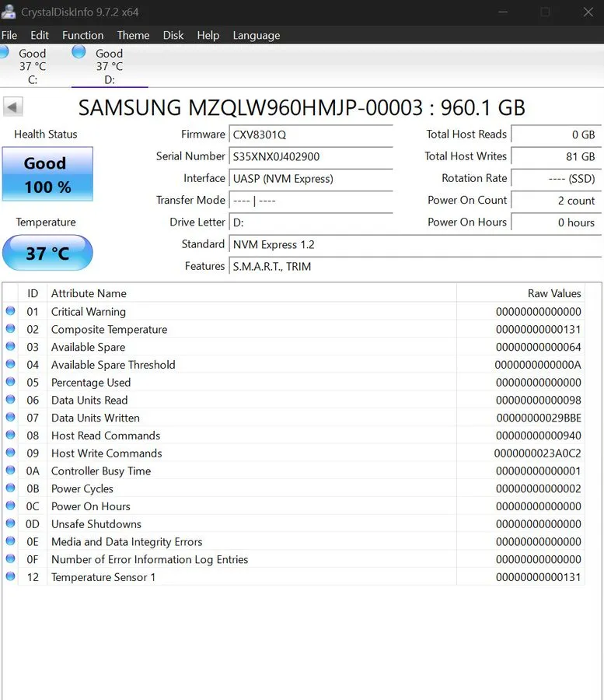Click the Interface field UASP (NVM Express)

pyautogui.click(x=310, y=179)
